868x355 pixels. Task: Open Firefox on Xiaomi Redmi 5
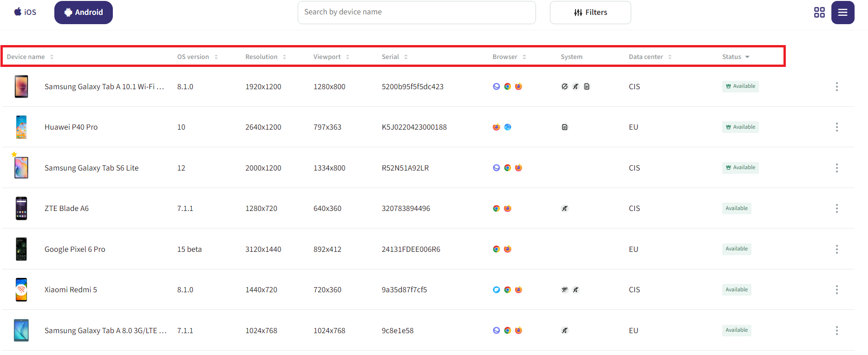point(519,289)
